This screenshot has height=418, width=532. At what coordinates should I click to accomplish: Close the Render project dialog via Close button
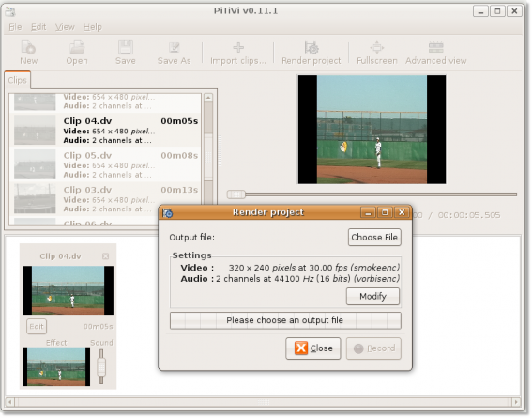point(313,348)
